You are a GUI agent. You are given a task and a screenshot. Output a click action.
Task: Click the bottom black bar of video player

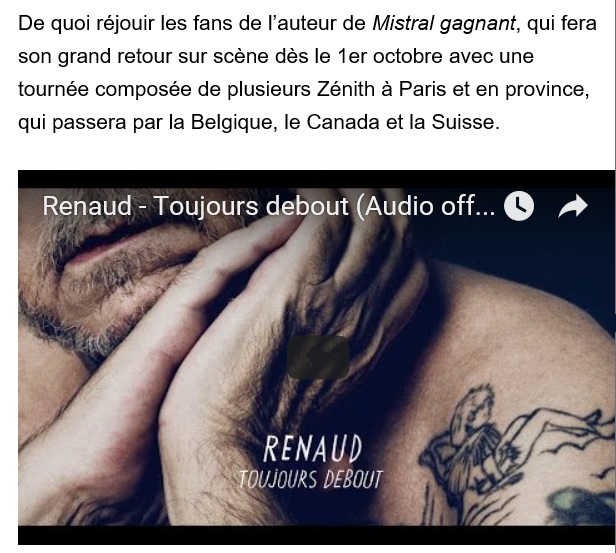pos(316,535)
